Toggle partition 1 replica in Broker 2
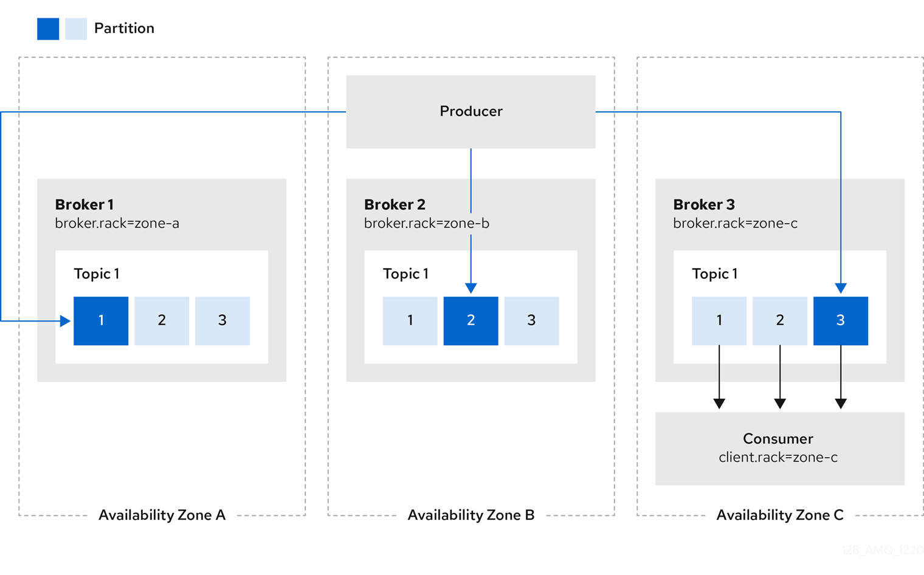The image size is (924, 575). pyautogui.click(x=410, y=320)
